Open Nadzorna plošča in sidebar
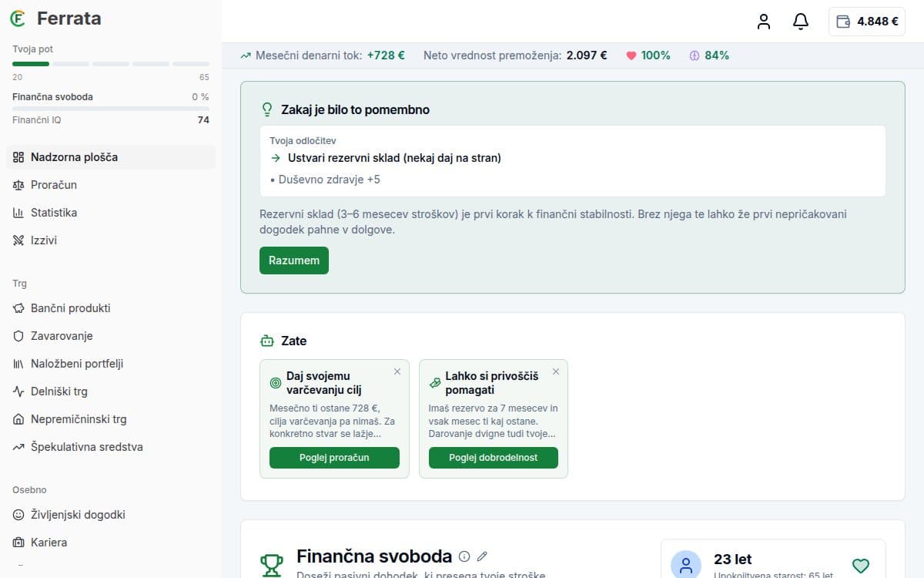The image size is (924, 578). click(x=111, y=157)
